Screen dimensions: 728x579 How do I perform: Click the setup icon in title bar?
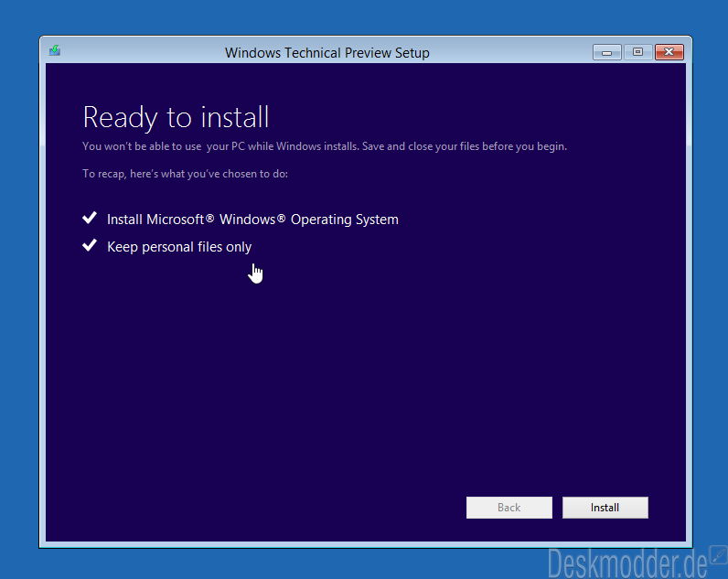click(x=55, y=50)
